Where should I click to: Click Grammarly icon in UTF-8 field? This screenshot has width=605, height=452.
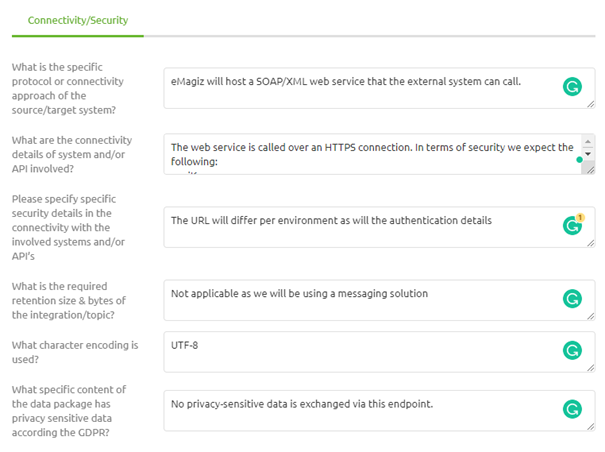coord(572,350)
